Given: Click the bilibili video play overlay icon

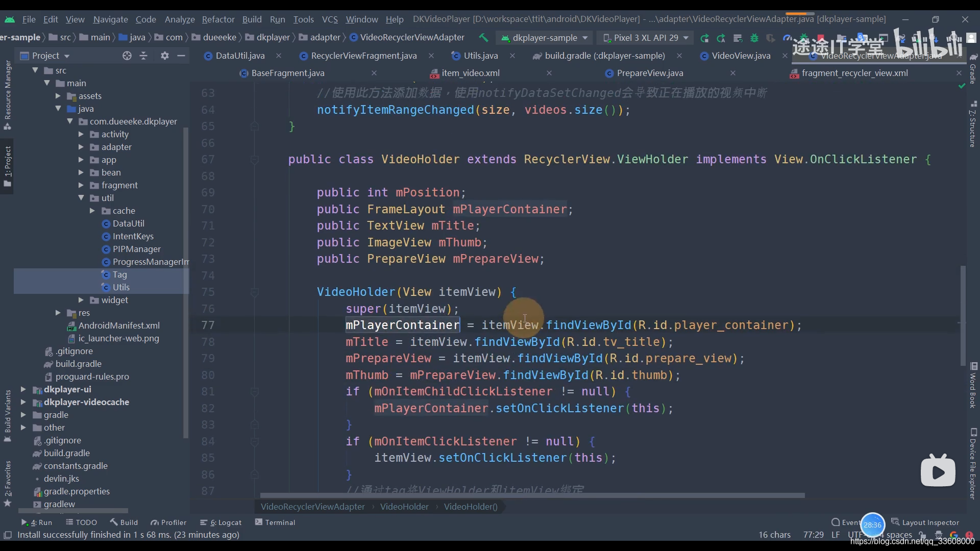Looking at the screenshot, I should 938,471.
